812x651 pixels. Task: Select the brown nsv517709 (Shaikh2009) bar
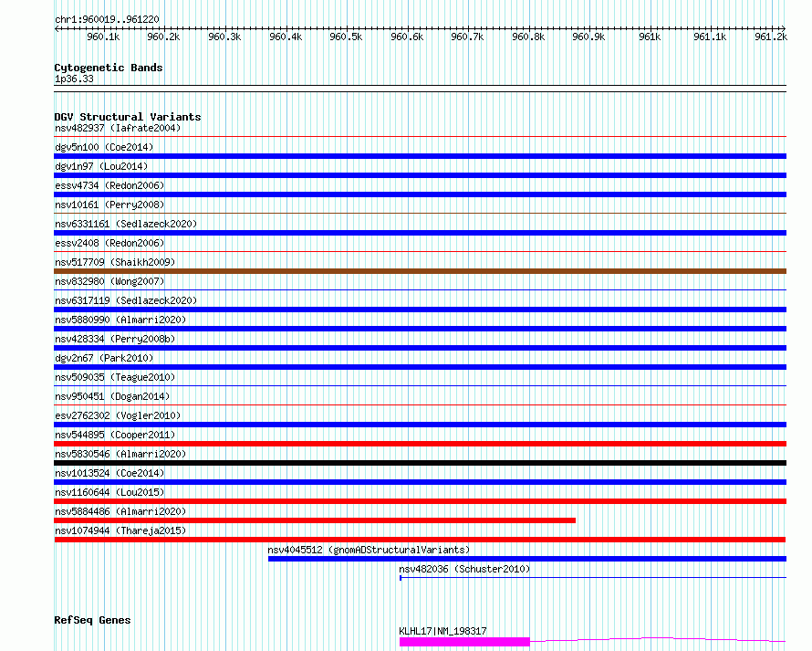[x=420, y=271]
